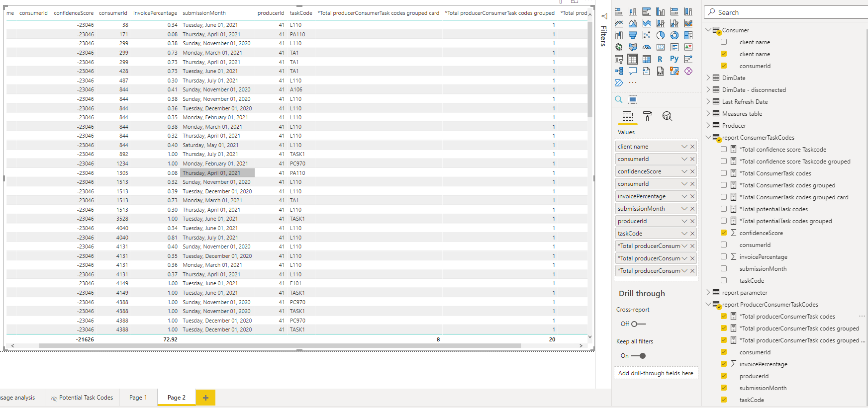This screenshot has width=868, height=408.
Task: Check the *Total potentialTask codes grouped measure
Action: (x=724, y=221)
